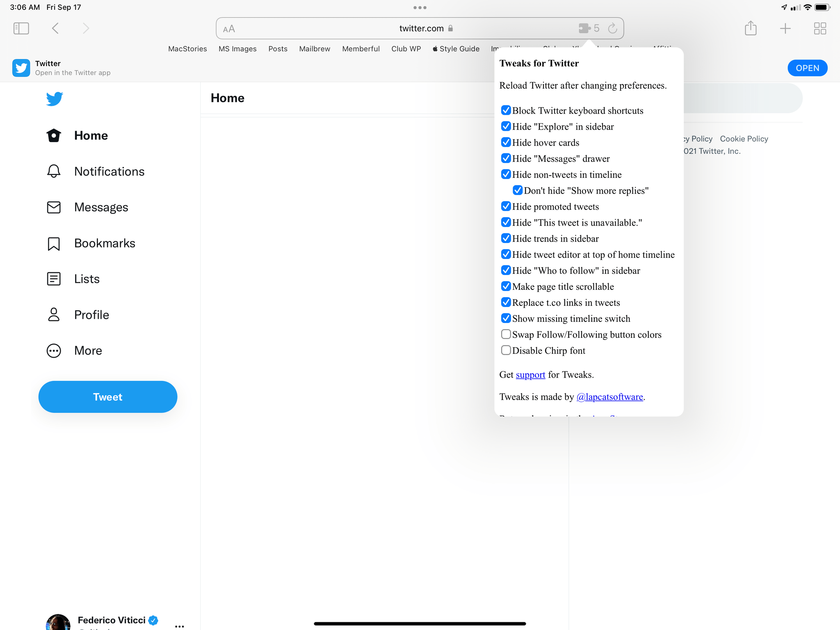Open the Mailbrew bookmark
This screenshot has width=840, height=630.
[315, 49]
